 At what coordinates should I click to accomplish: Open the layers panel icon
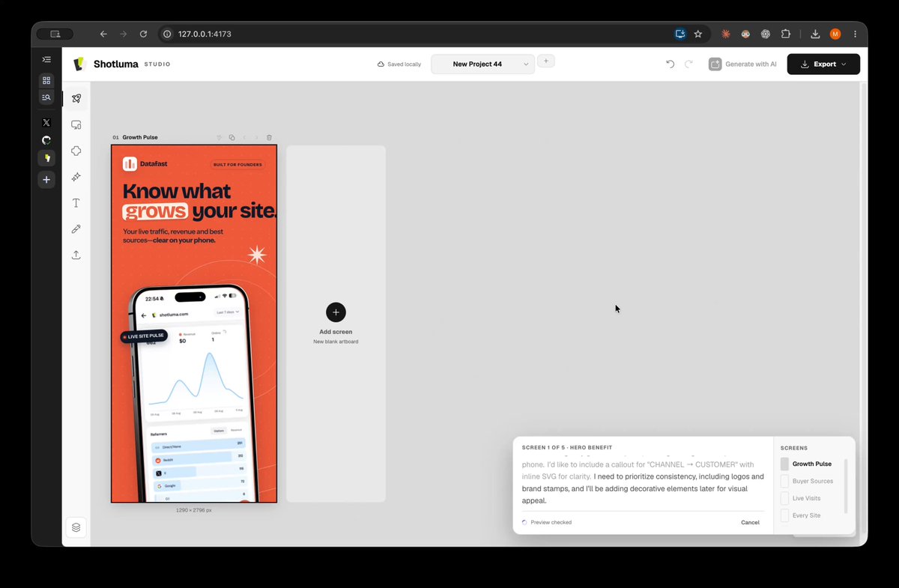pyautogui.click(x=76, y=527)
